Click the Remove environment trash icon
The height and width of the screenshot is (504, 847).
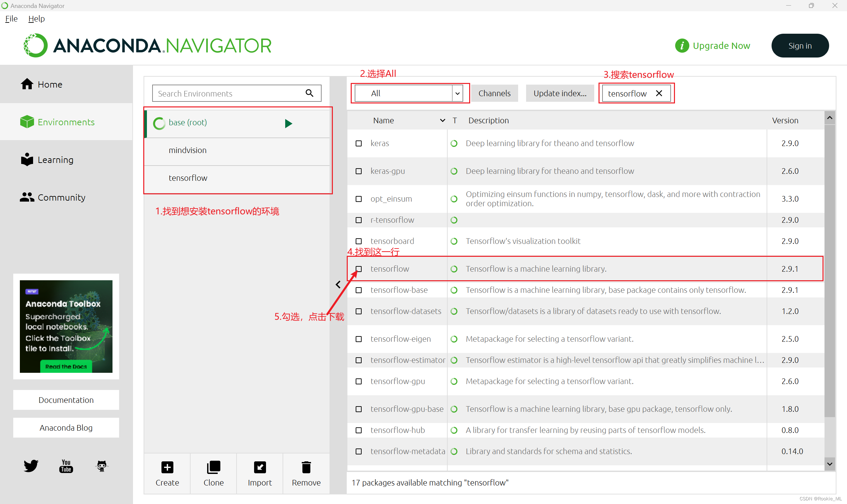(306, 467)
